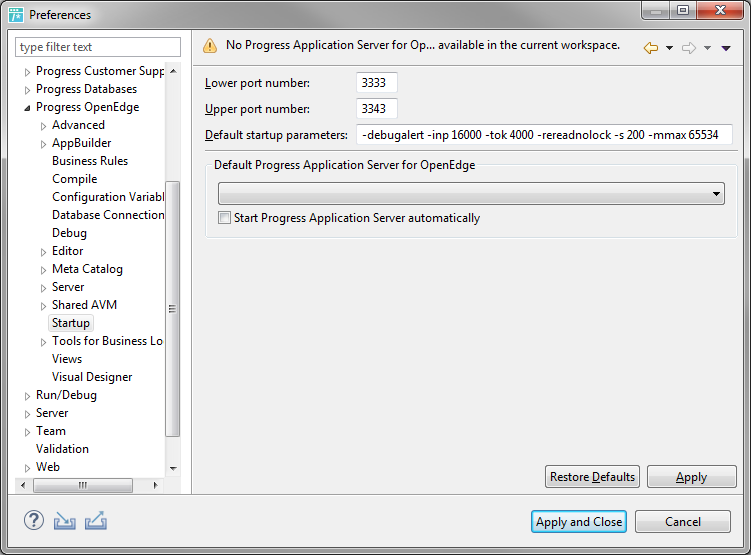Click tree scrollbar down arrow
751x555 pixels.
coord(173,468)
